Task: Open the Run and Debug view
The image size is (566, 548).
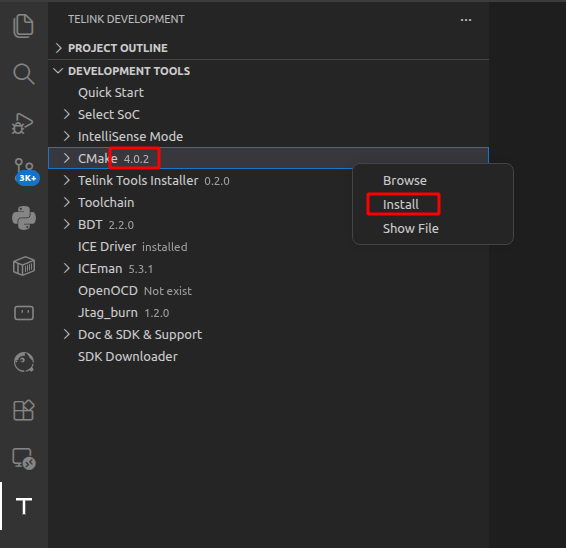Action: [22, 123]
